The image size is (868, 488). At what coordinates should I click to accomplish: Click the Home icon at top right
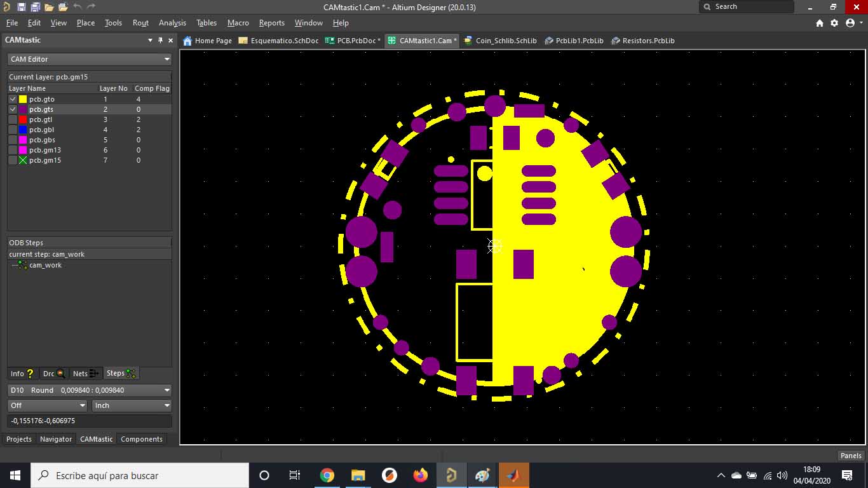(x=820, y=23)
